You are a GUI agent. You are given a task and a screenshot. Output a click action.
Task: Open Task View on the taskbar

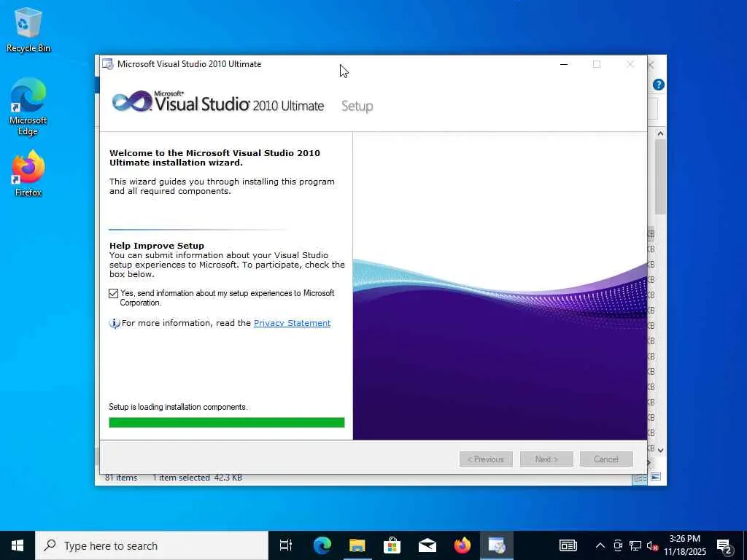[286, 545]
